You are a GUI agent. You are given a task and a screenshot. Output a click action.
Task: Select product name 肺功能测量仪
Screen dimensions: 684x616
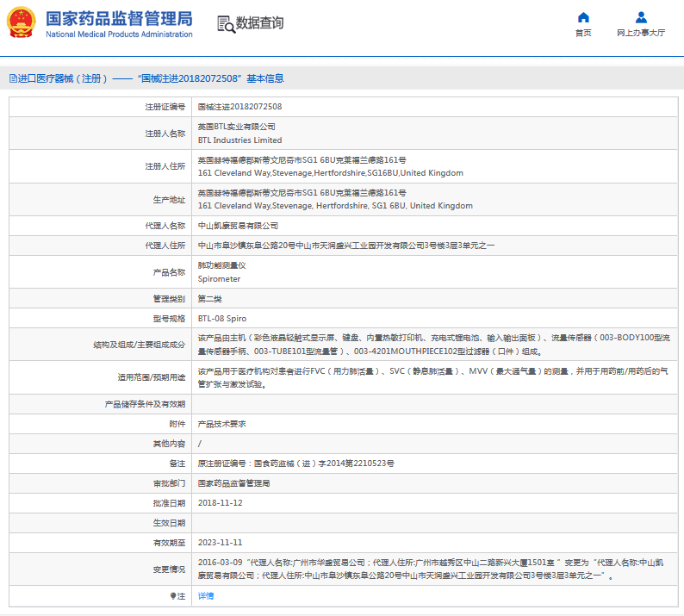tap(221, 265)
